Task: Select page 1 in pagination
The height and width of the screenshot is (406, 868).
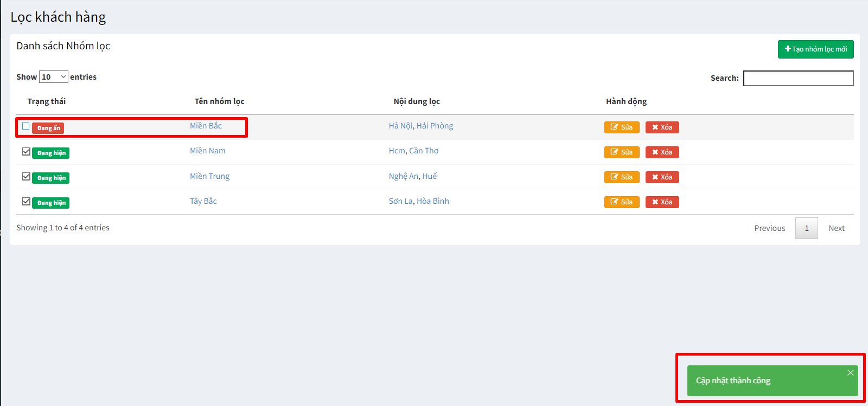Action: [807, 228]
